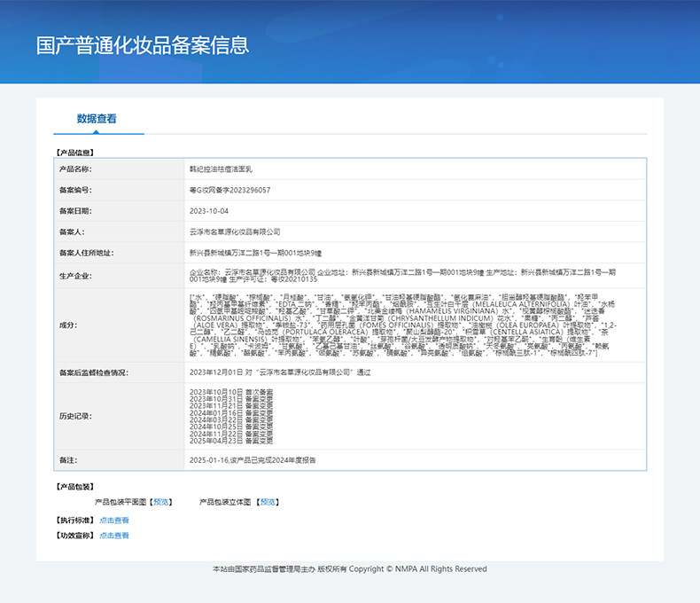The height and width of the screenshot is (603, 700).
Task: Select the 【产品包装】 section heading
Action: coord(75,487)
